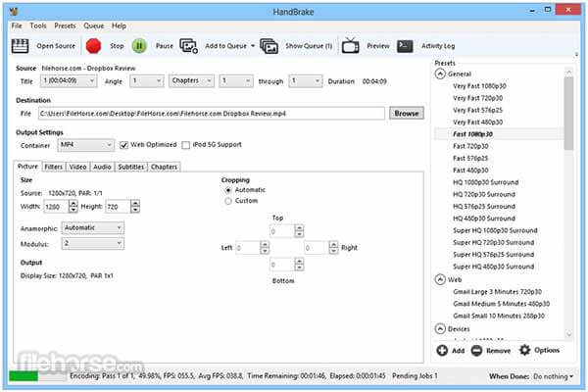Click the Add preset plus icon
This screenshot has height=392, width=588.
pos(442,351)
